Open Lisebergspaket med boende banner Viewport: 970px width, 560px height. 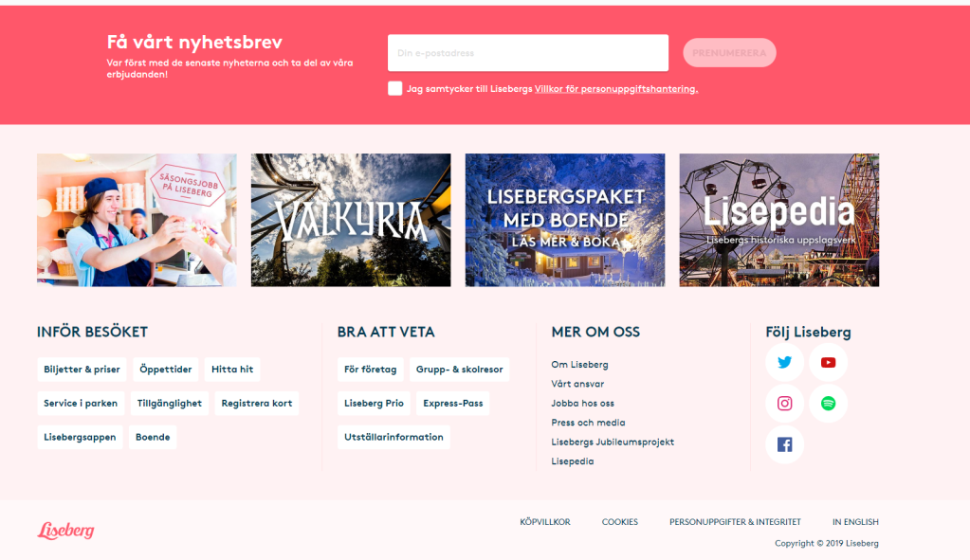pyautogui.click(x=564, y=220)
